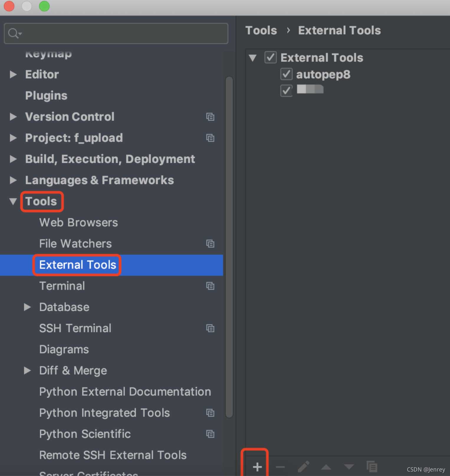Click the pencil edit tool icon
Image resolution: width=450 pixels, height=476 pixels.
pos(303,467)
